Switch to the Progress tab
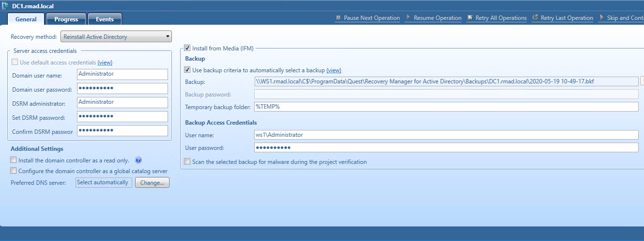The width and height of the screenshot is (644, 241). point(66,19)
